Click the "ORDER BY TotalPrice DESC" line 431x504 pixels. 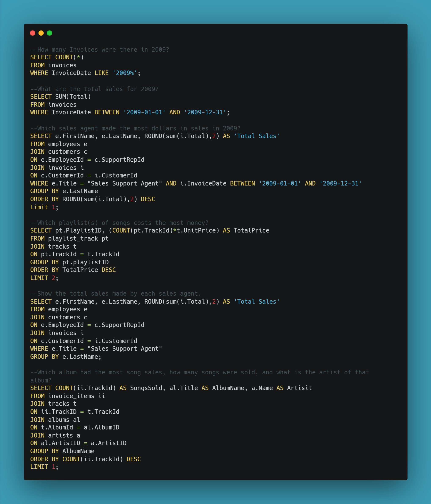coord(73,270)
